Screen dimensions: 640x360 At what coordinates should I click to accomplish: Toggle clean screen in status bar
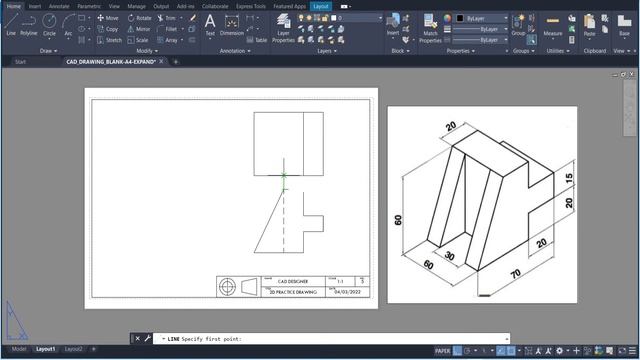click(622, 351)
